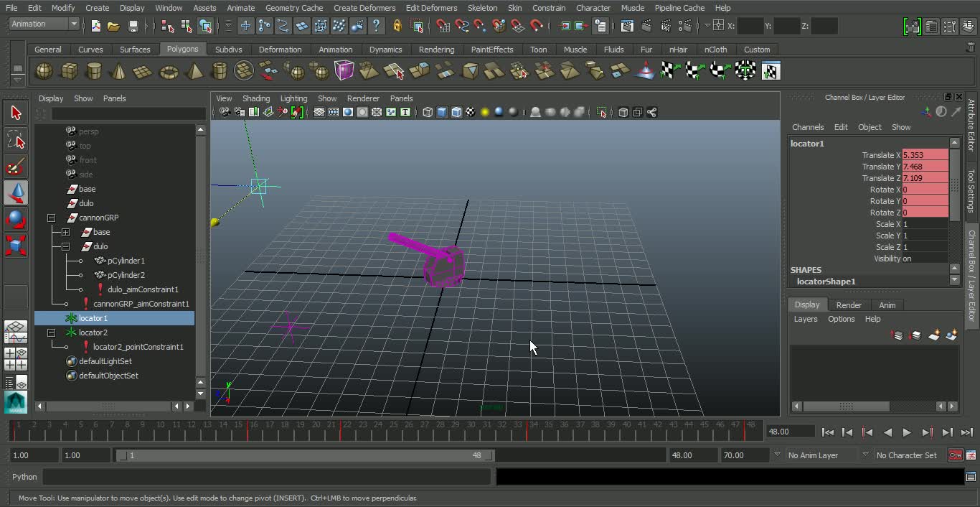The image size is (980, 507).
Task: Select the Select Tool arrow in toolbox
Action: 16,113
